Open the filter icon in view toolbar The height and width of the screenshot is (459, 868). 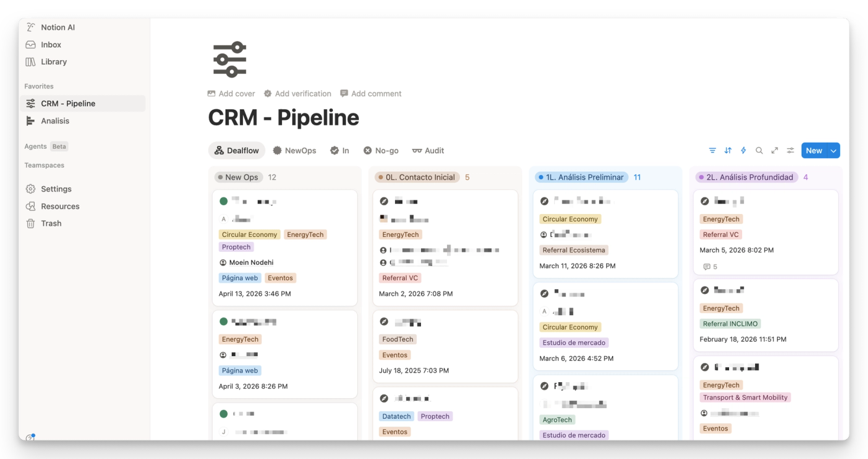pyautogui.click(x=712, y=151)
